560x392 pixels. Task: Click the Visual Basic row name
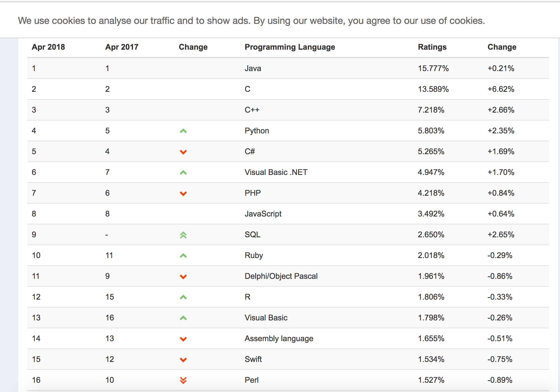(266, 318)
